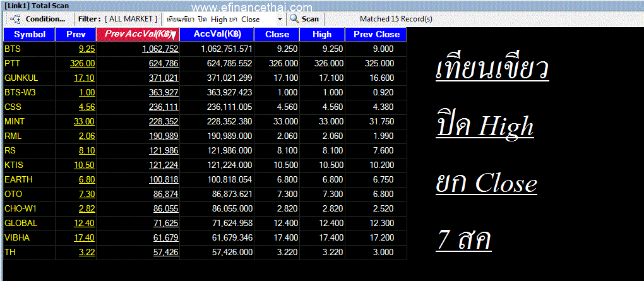
Task: Click Prev AccVal link 371,021
Action: 164,78
